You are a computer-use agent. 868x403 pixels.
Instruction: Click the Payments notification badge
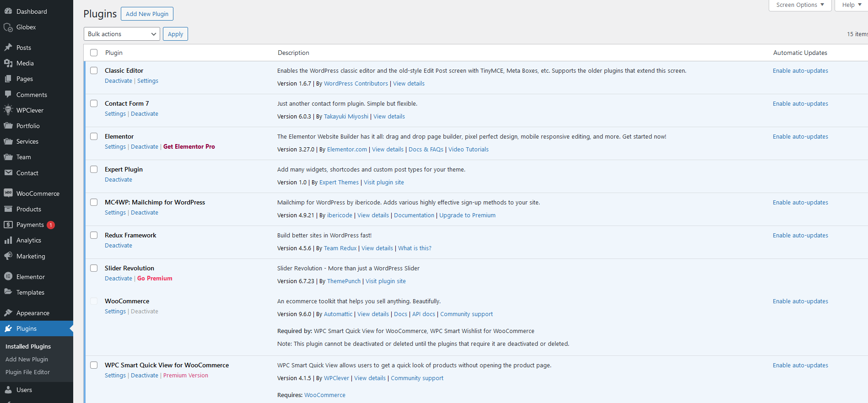tap(51, 225)
